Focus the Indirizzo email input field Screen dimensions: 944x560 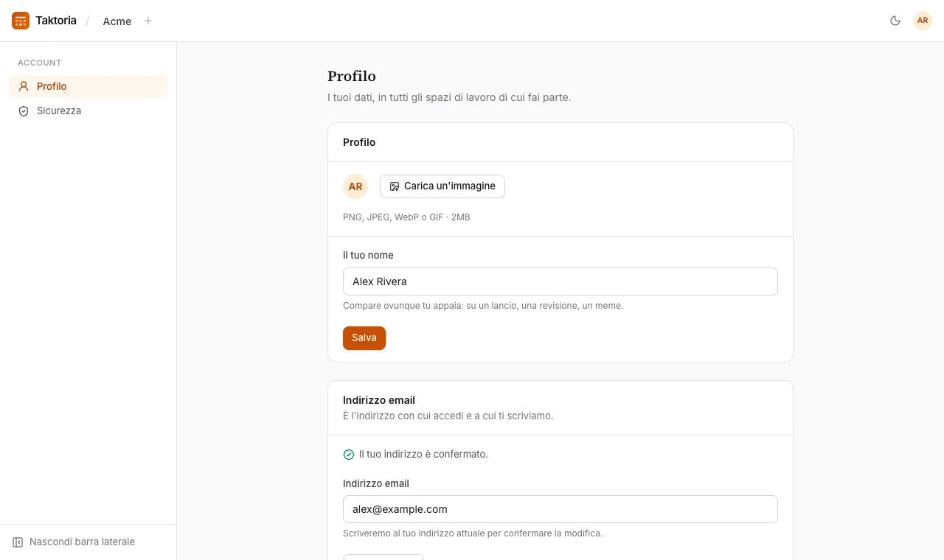pos(560,509)
